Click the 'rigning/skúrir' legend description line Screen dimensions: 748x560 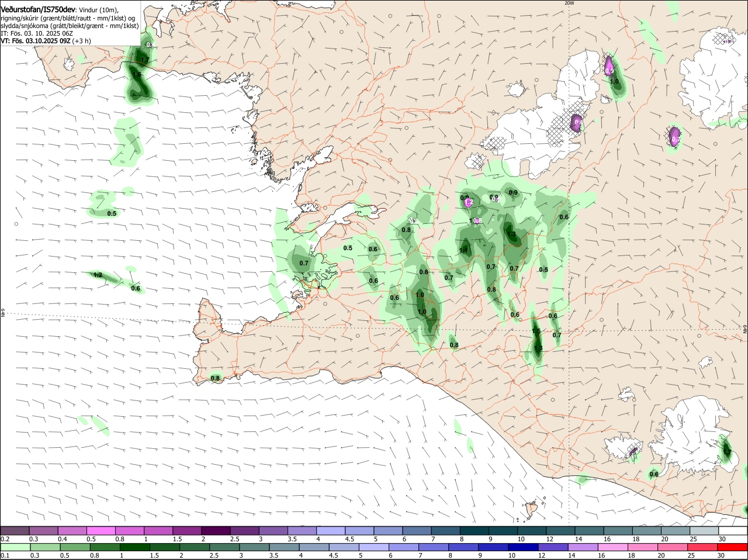coord(69,18)
